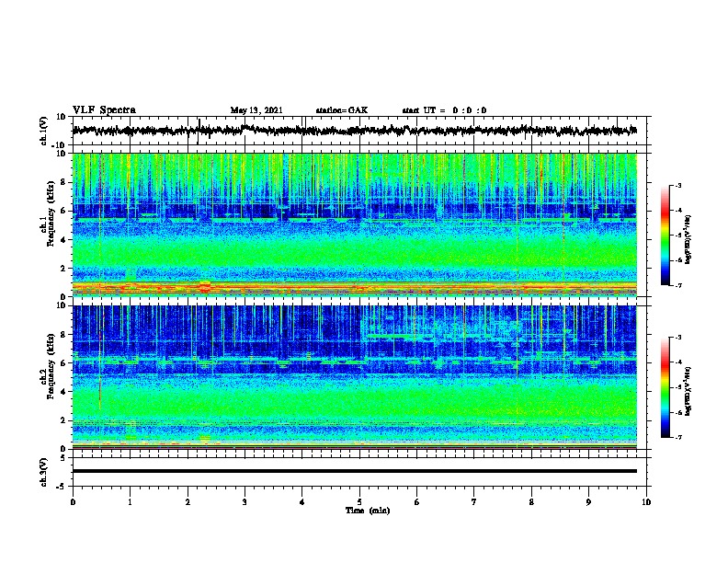Click the time axis tick label "5"
The height and width of the screenshot is (563, 728).
point(359,502)
